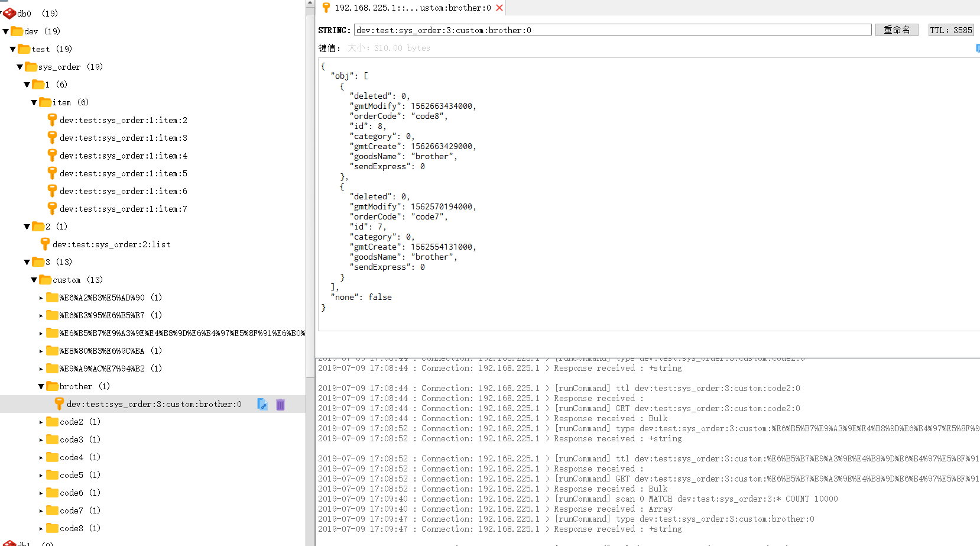
Task: Click the key icon in the brother:0 tab
Action: pos(326,8)
